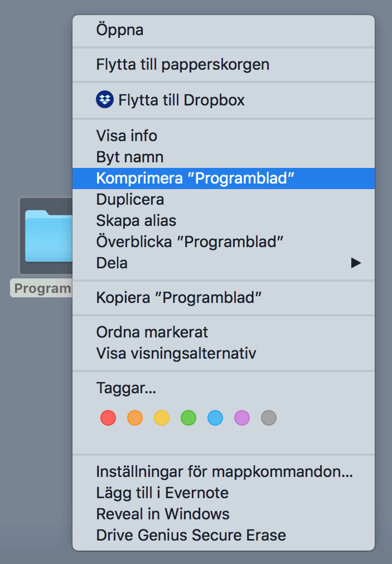
Task: Select Lägg till i Evernote
Action: point(162,493)
